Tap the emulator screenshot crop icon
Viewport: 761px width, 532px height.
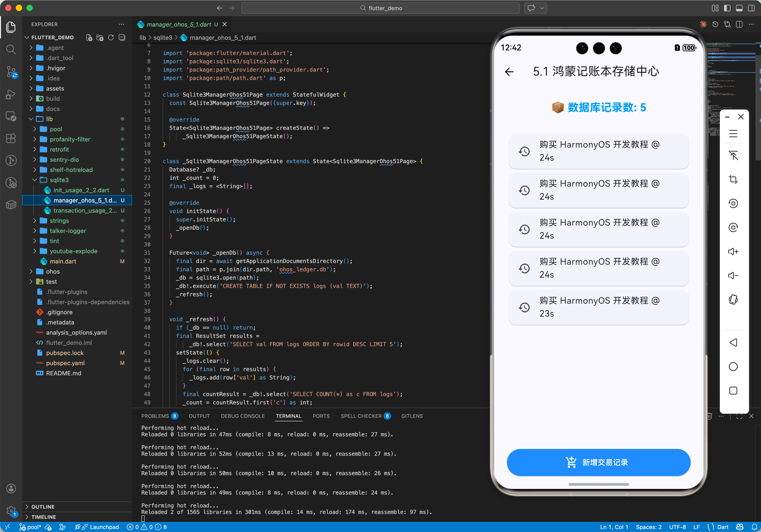point(733,179)
